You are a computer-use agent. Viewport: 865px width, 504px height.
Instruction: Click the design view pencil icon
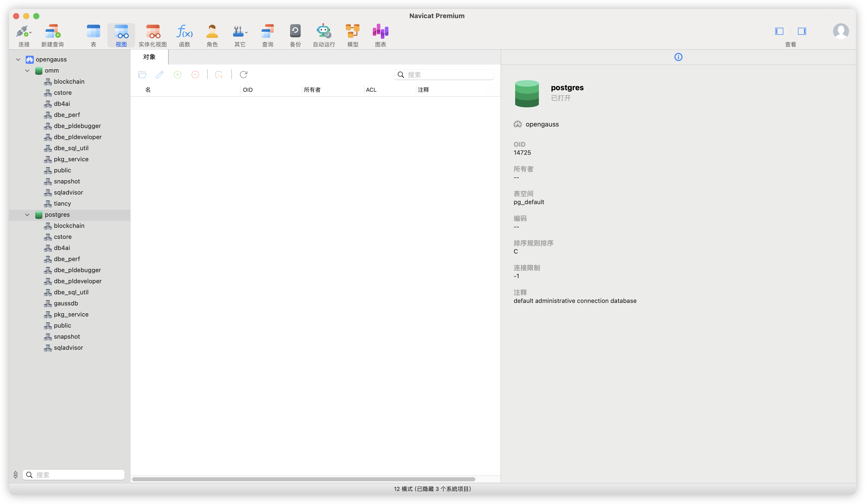click(160, 74)
